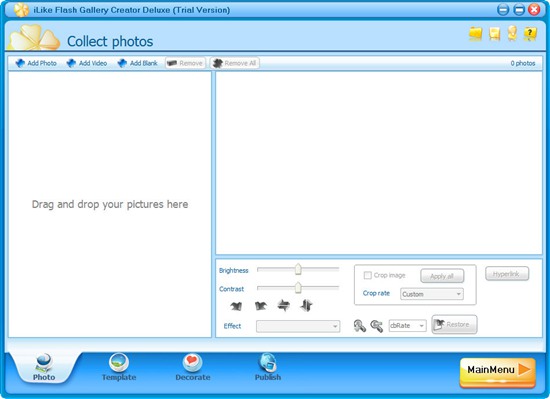Click the Hyperlink button
Screen dimensions: 550x399
507,274
